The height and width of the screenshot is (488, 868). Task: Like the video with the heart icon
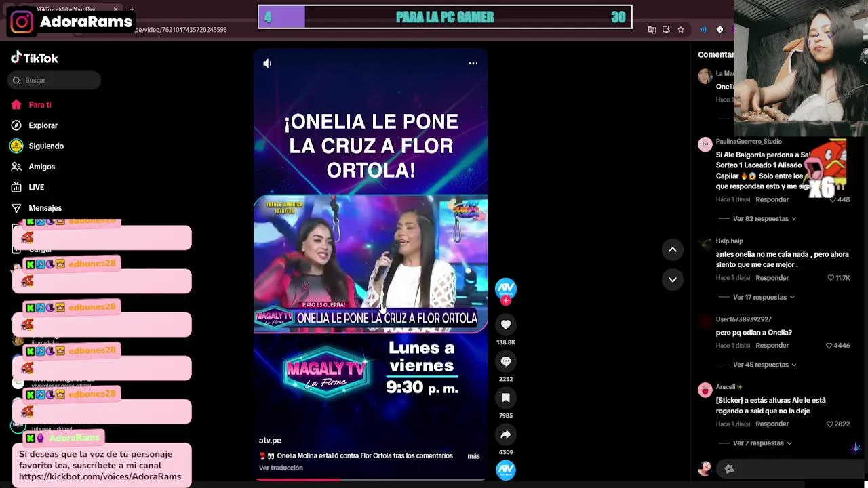(x=506, y=325)
